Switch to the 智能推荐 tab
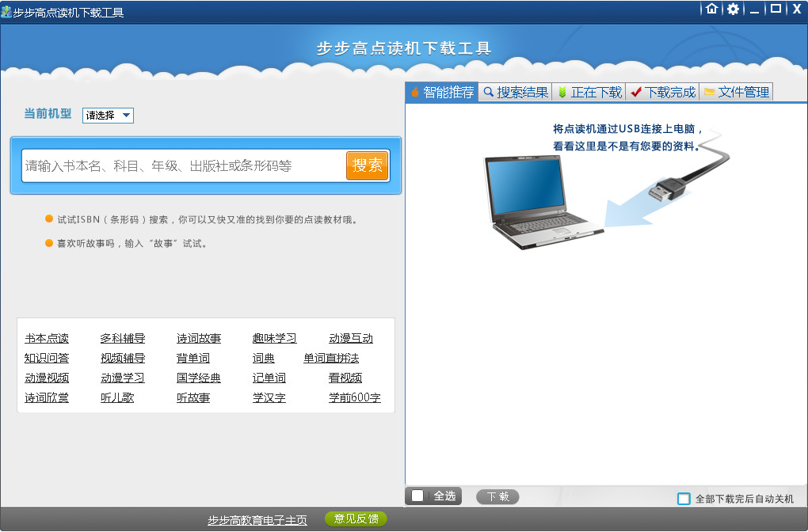This screenshot has height=532, width=808. (442, 92)
